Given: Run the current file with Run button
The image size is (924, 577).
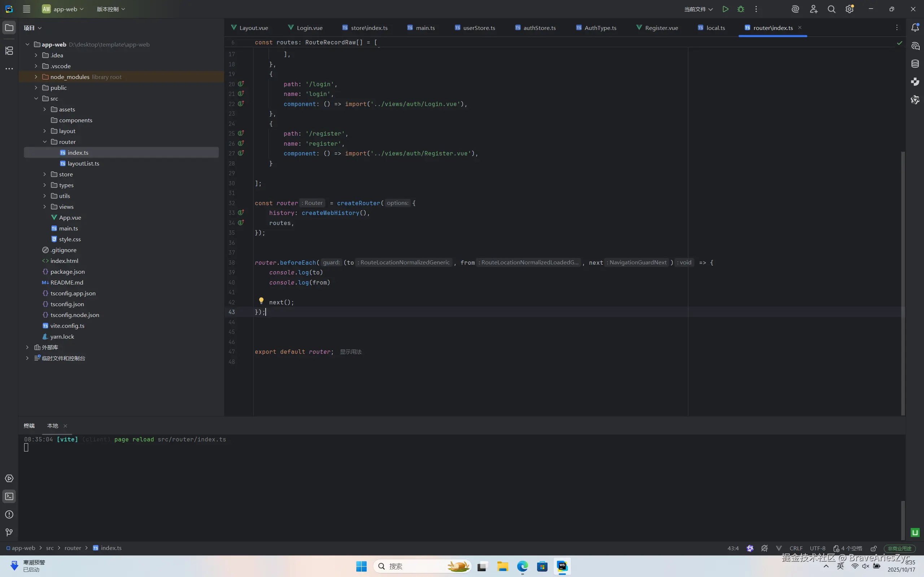Looking at the screenshot, I should (x=725, y=9).
